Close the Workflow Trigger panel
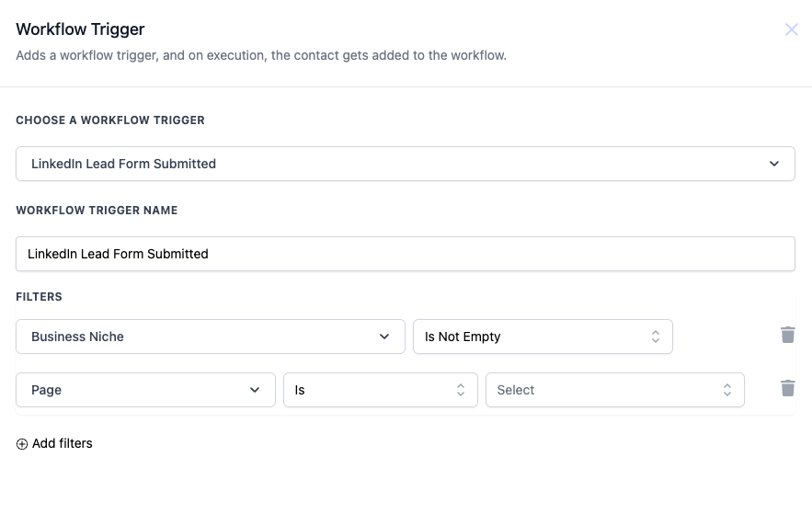Viewport: 812px width, 514px height. coord(791,29)
